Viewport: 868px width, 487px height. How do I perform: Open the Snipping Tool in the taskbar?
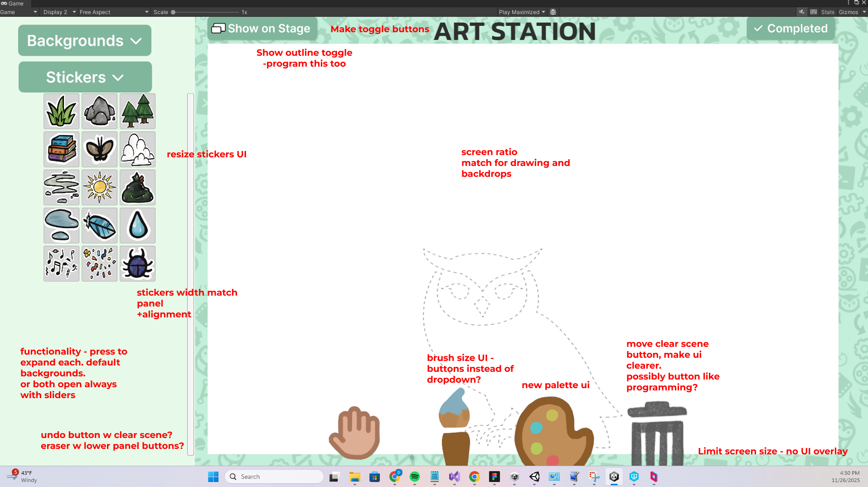click(x=594, y=477)
